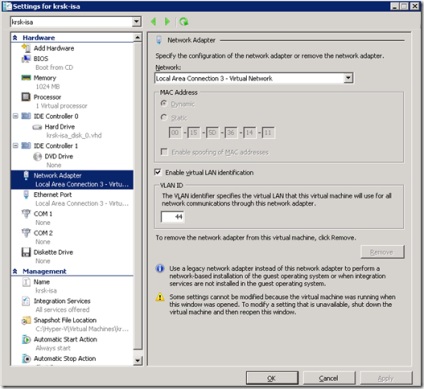Screen dimensions: 424x389
Task: Click the yellow warning triangle icon
Action: (x=160, y=297)
